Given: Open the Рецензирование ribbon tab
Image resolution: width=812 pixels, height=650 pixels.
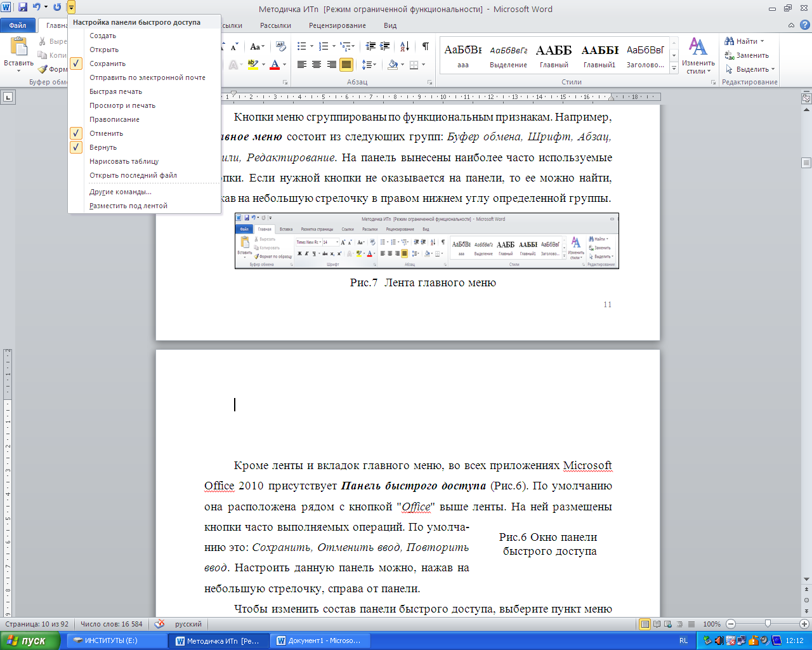Looking at the screenshot, I should (x=337, y=25).
